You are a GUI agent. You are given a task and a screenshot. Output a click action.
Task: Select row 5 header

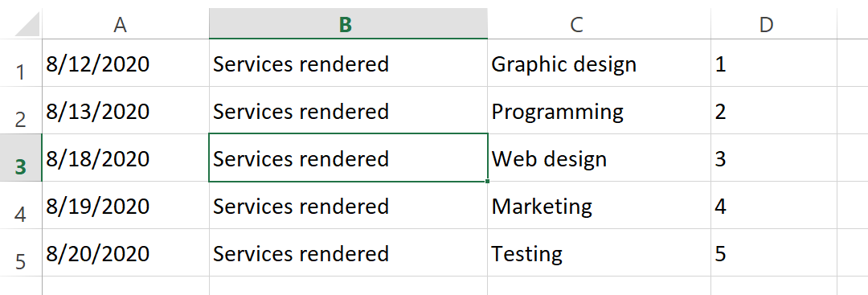click(20, 253)
